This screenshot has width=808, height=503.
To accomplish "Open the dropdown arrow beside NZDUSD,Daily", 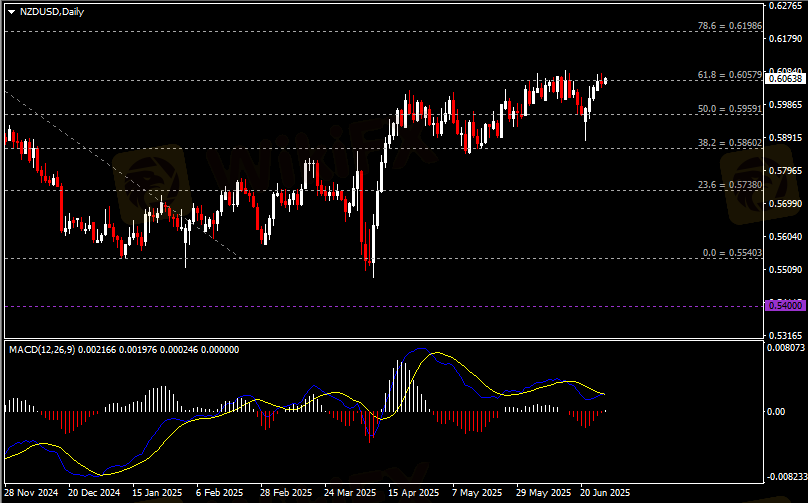I will (x=11, y=12).
